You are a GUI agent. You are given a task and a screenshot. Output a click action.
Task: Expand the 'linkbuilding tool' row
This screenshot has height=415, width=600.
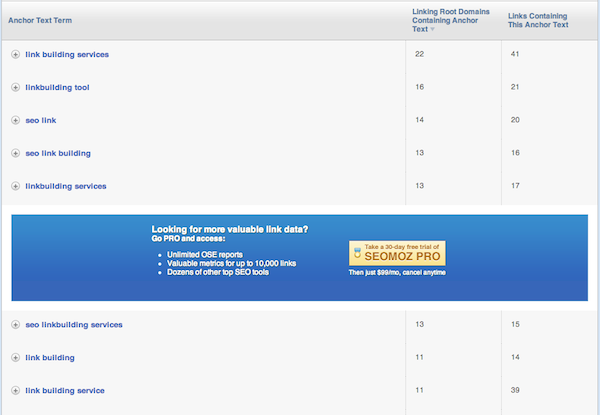[15, 88]
